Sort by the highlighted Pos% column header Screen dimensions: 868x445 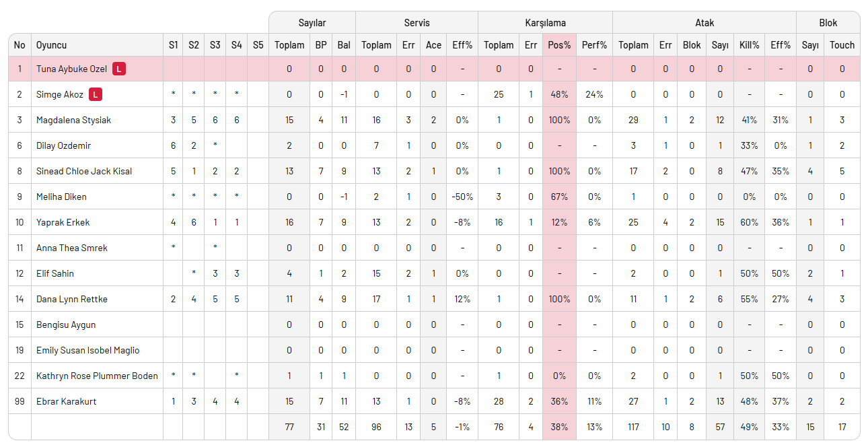coord(559,45)
